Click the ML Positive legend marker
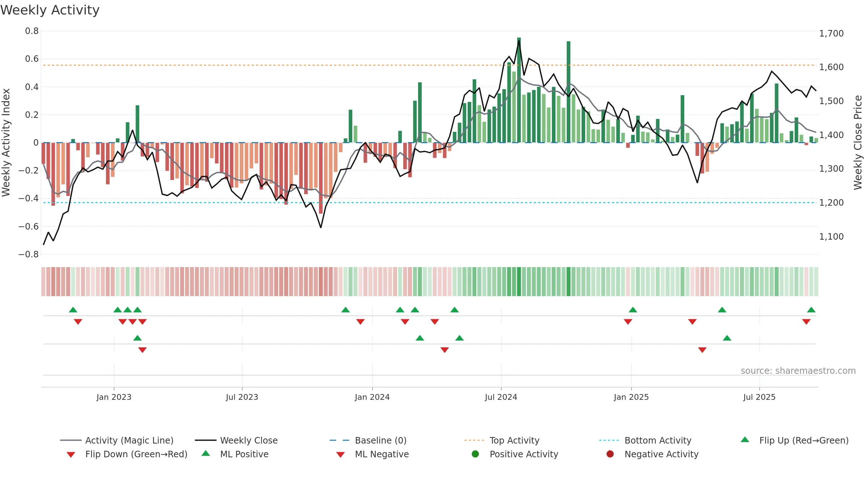This screenshot has height=488, width=868. (x=206, y=453)
